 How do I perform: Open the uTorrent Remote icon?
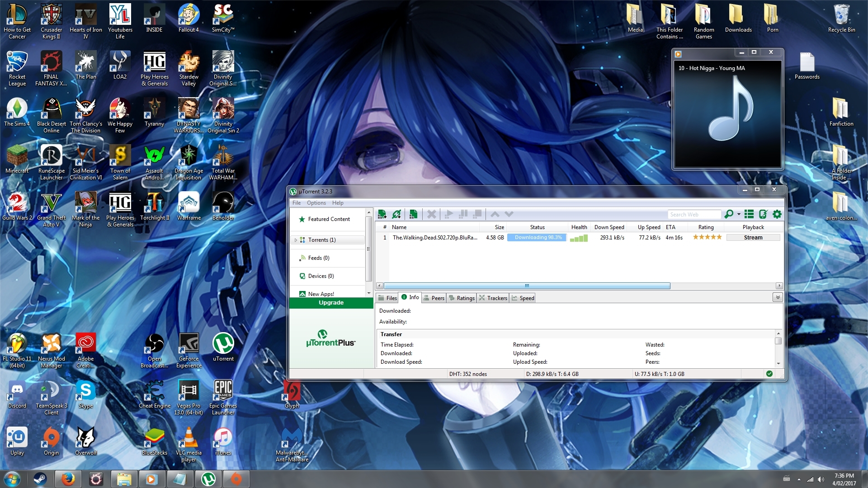click(763, 214)
